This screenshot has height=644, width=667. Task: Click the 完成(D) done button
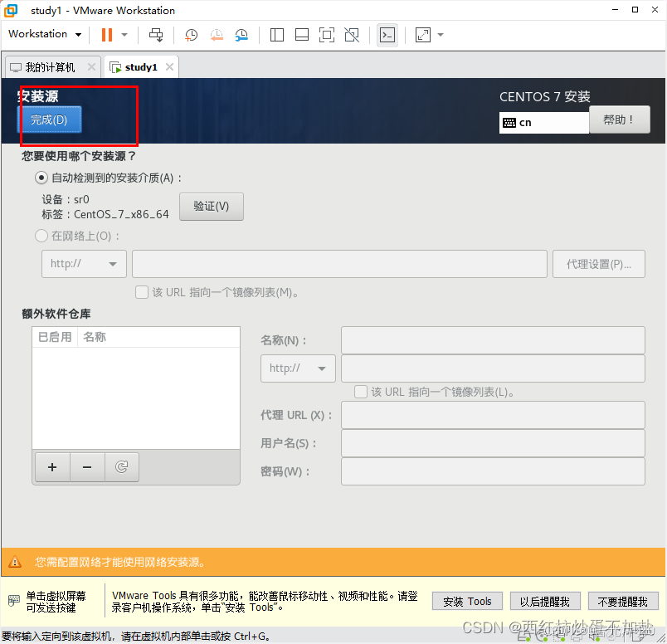(49, 120)
